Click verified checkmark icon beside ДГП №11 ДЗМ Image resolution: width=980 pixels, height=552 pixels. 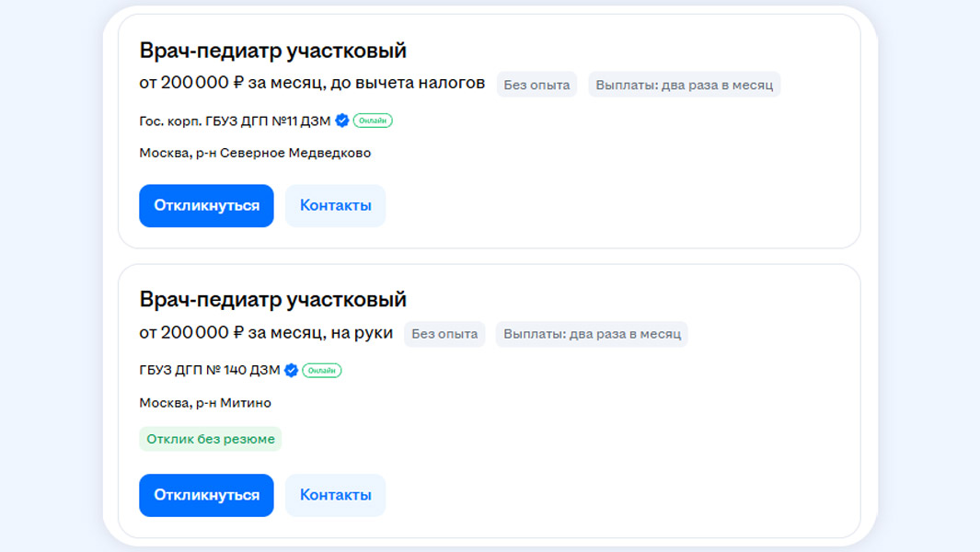pyautogui.click(x=342, y=121)
